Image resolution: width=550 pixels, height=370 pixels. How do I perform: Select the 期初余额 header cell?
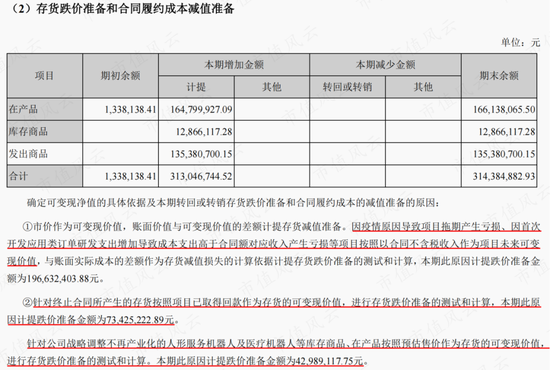[x=120, y=76]
